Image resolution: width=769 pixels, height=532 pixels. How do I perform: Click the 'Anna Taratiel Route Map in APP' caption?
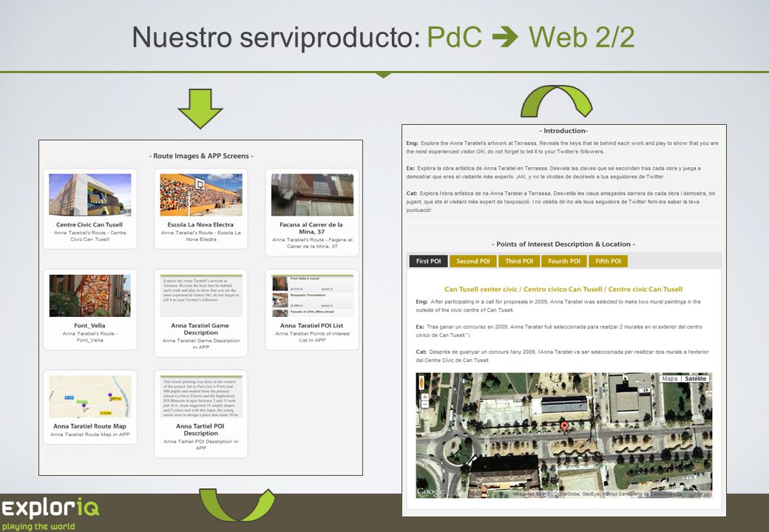click(89, 434)
